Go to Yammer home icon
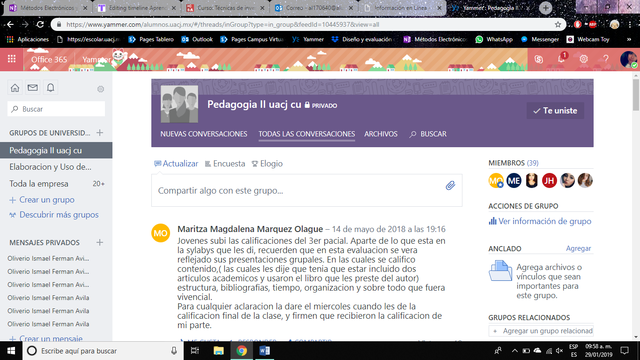Image resolution: width=640 pixels, height=360 pixels. (x=15, y=87)
